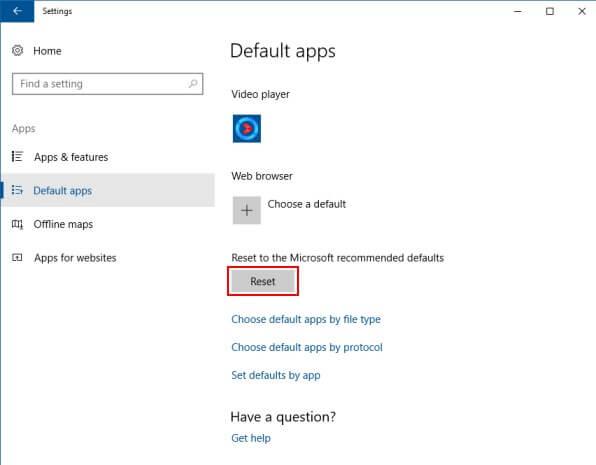The width and height of the screenshot is (596, 465).
Task: Click the Apps & features list icon
Action: (17, 156)
